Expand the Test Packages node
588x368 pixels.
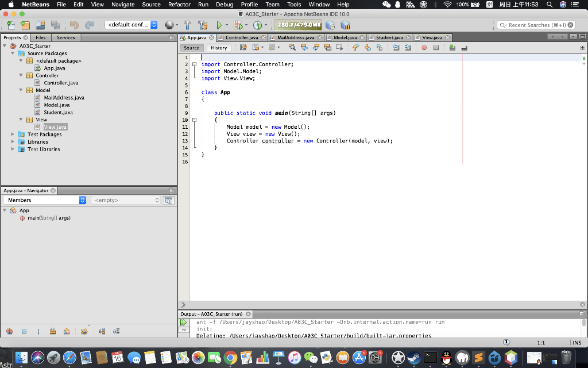(x=11, y=134)
